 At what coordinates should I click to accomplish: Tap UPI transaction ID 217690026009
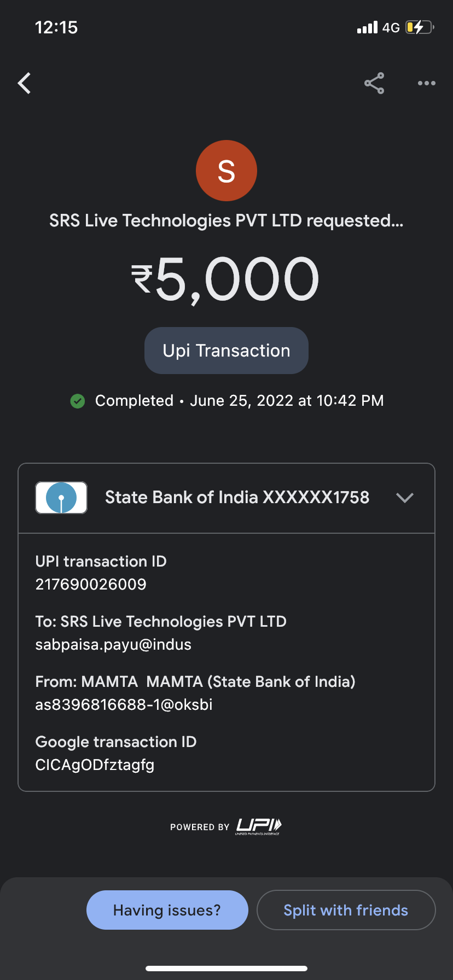91,585
